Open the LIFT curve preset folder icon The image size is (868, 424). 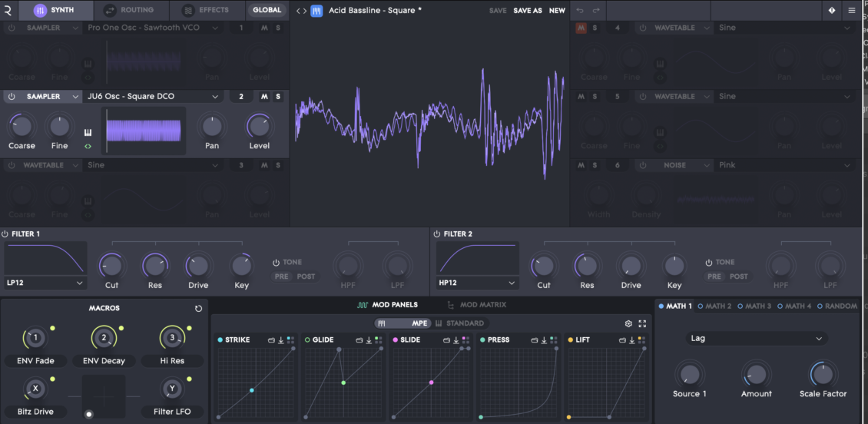click(x=622, y=340)
